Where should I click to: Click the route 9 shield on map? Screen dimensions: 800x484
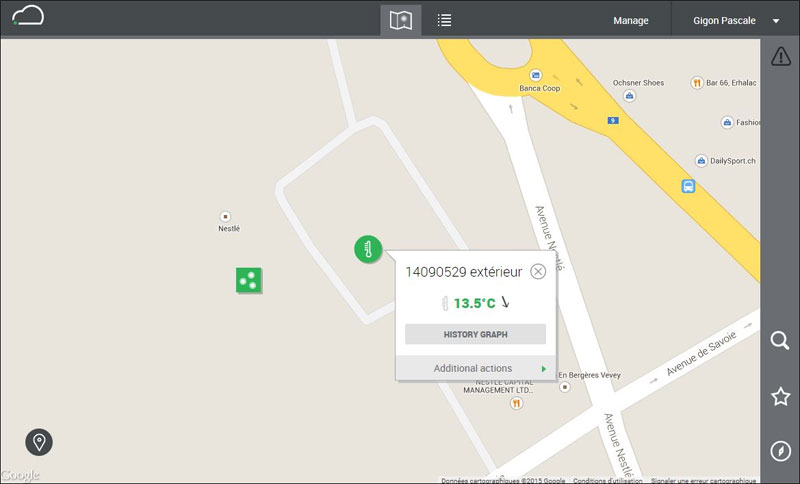click(x=613, y=120)
